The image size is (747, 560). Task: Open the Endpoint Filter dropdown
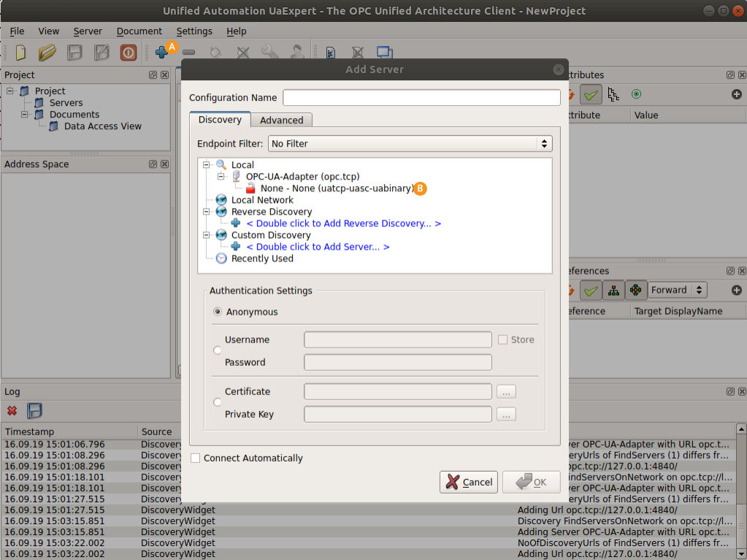(410, 144)
